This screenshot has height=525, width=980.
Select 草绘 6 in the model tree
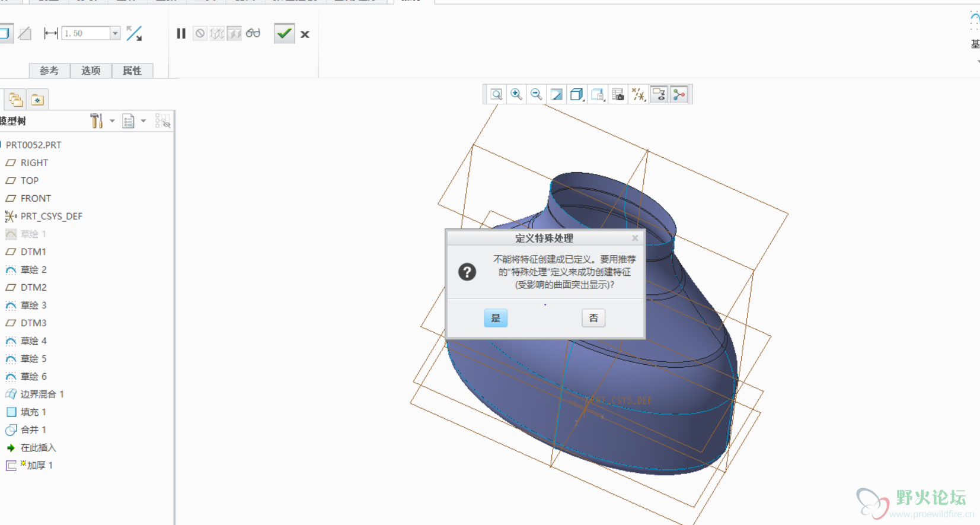33,376
